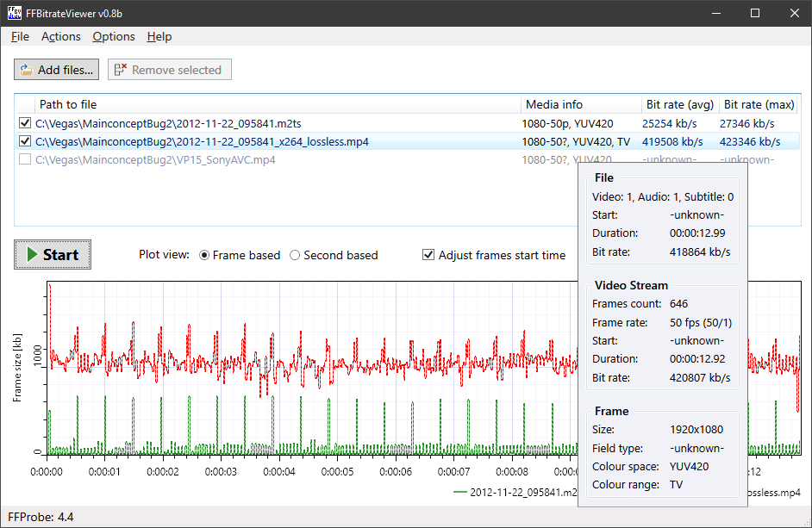Viewport: 812px width, 528px height.
Task: Click the Frame size [kb] axis label
Action: point(17,368)
